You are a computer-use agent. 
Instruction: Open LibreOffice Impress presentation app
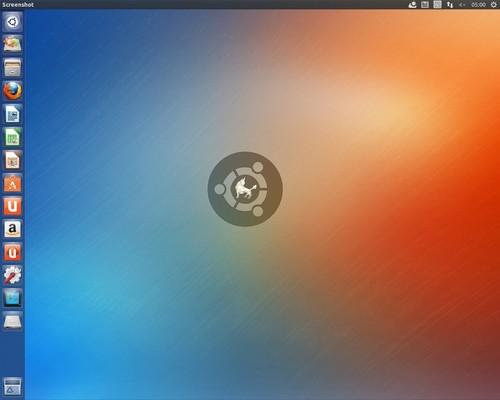[x=12, y=160]
